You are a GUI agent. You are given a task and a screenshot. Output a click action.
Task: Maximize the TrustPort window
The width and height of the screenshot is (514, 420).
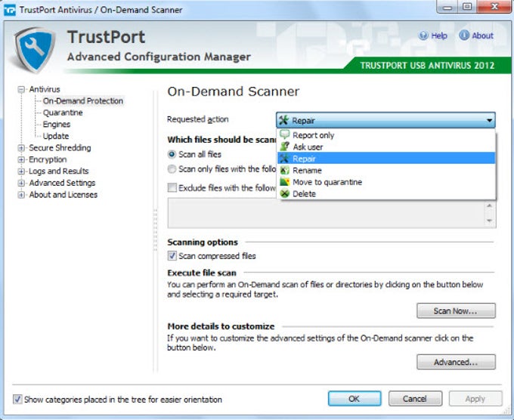click(467, 7)
